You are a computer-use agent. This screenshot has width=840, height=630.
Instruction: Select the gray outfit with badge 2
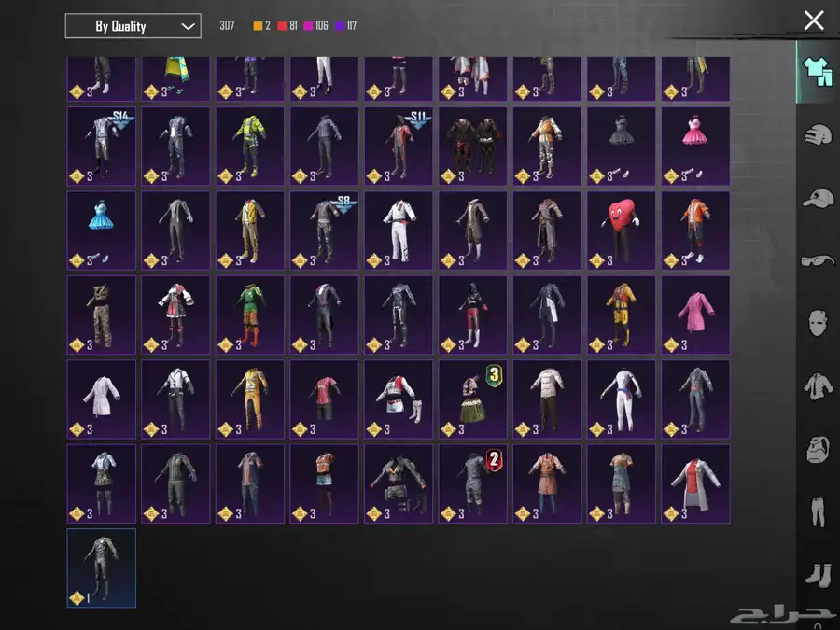coord(472,483)
